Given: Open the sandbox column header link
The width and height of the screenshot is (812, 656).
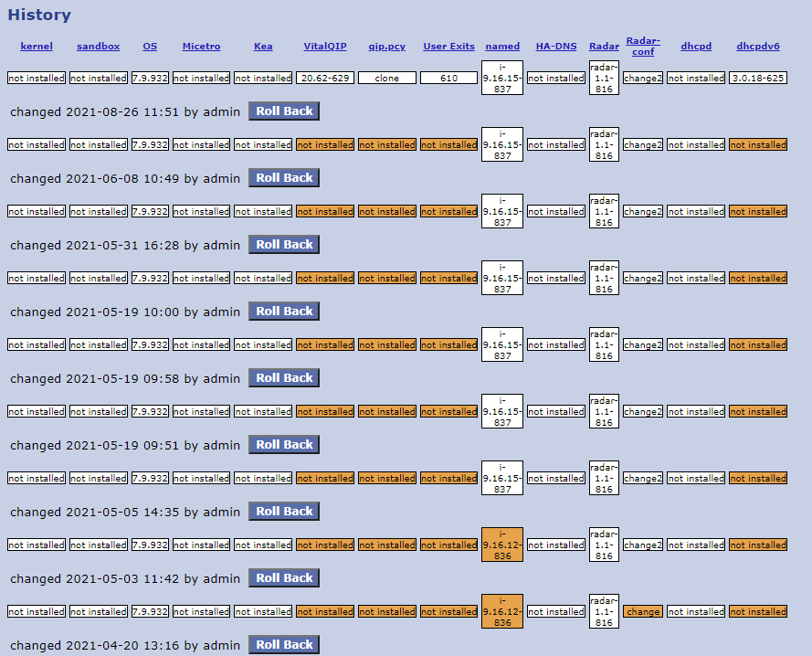Looking at the screenshot, I should pyautogui.click(x=98, y=47).
